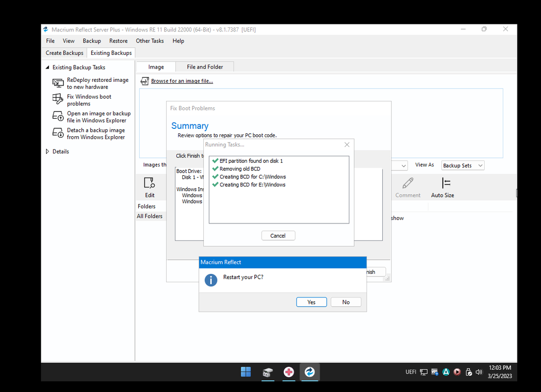Click ReDeploy restored image to new hardware
The height and width of the screenshot is (392, 541).
[x=98, y=83]
